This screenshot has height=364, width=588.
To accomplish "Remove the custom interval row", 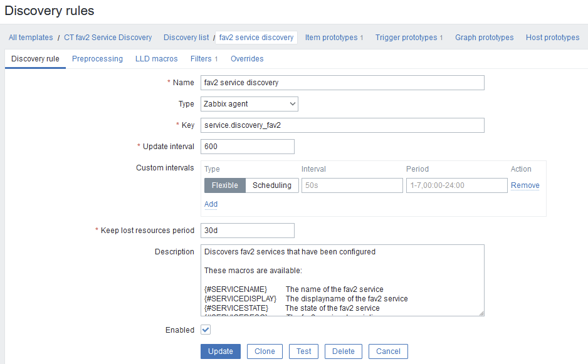I will pos(525,185).
